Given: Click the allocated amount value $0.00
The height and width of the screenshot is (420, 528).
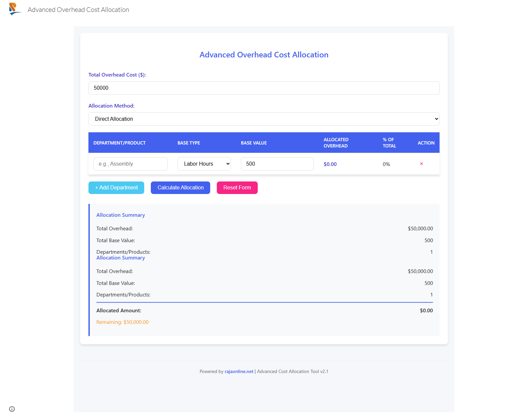Looking at the screenshot, I should [426, 310].
